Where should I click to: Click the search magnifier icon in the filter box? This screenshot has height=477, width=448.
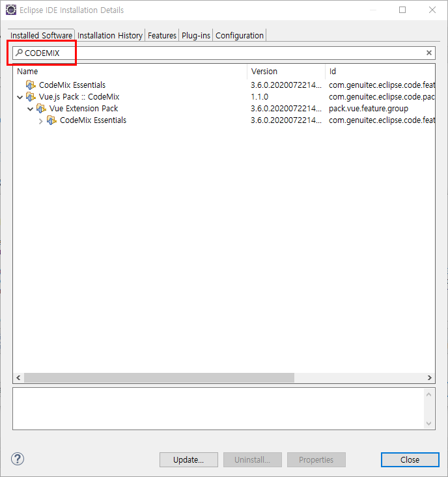pos(19,53)
